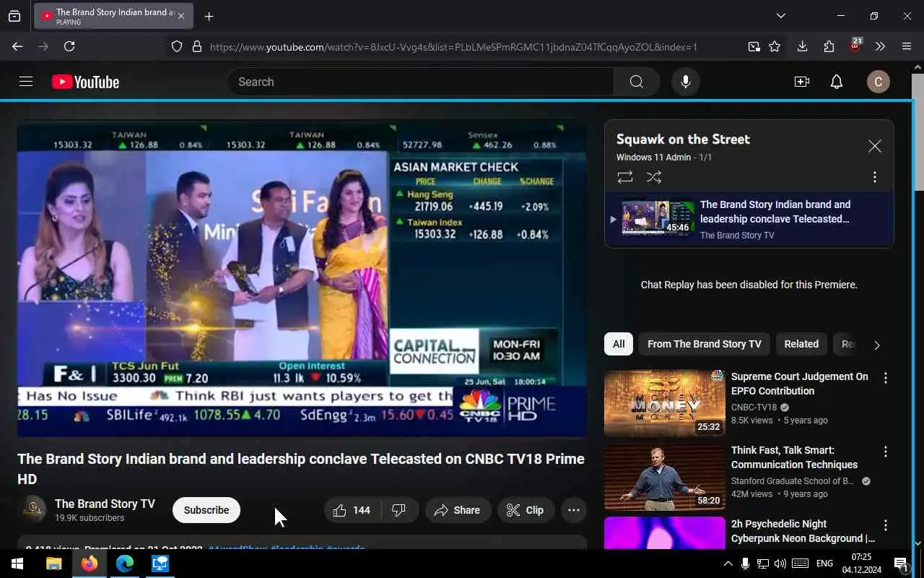This screenshot has height=578, width=924.
Task: Close The Brand Story tab
Action: click(180, 16)
